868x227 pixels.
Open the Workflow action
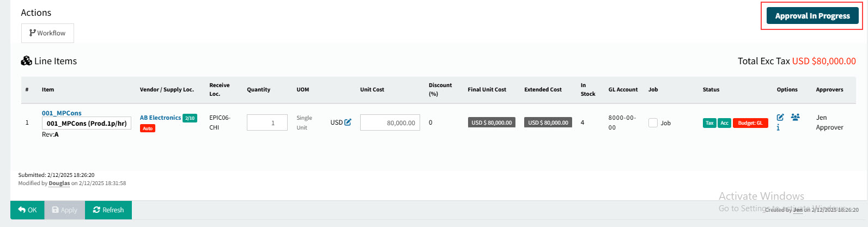[x=47, y=33]
